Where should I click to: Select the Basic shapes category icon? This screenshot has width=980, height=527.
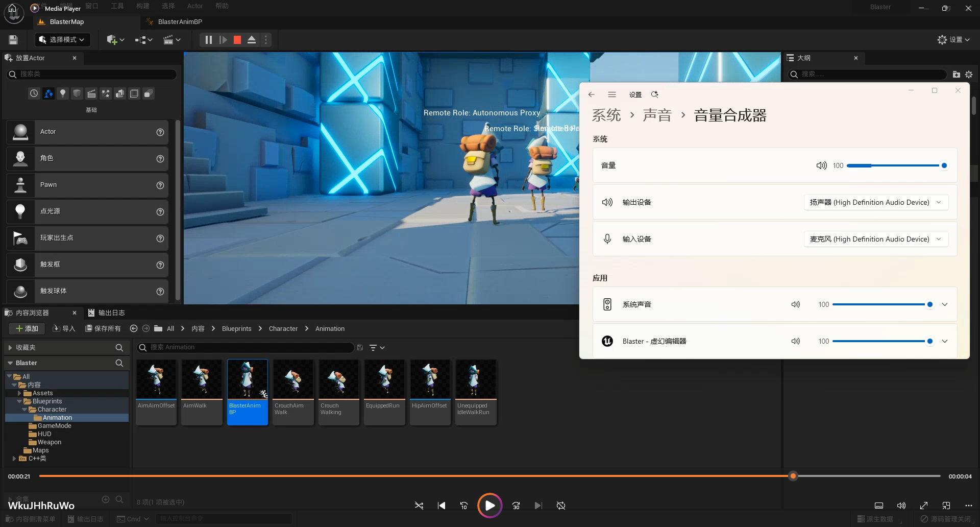pyautogui.click(x=77, y=93)
